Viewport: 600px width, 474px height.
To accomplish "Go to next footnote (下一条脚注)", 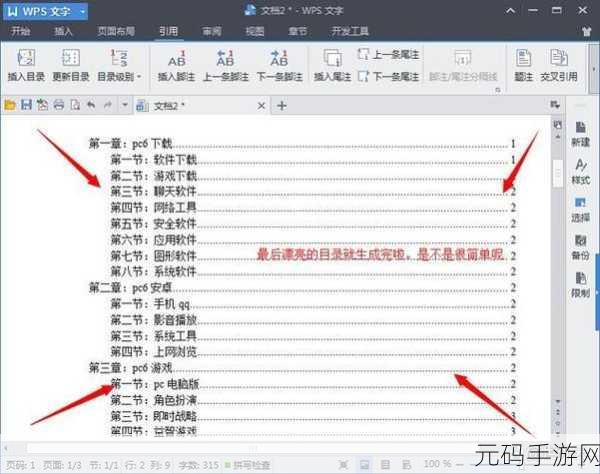I will (279, 65).
